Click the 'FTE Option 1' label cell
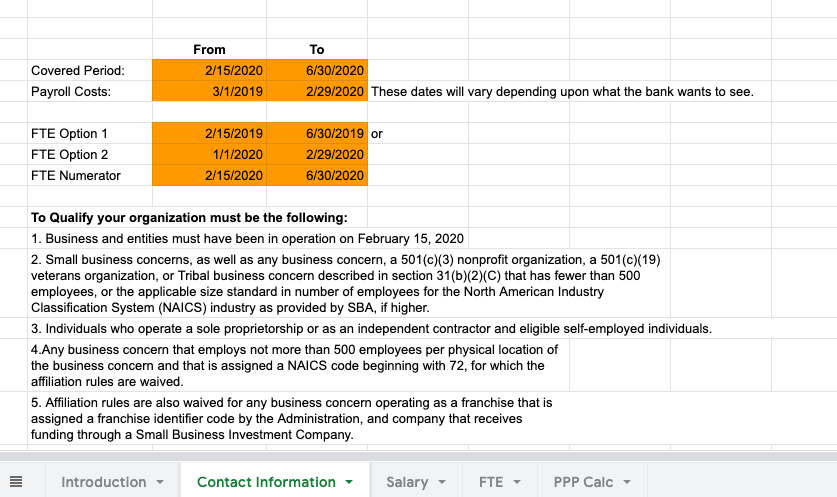This screenshot has width=837, height=497. pyautogui.click(x=90, y=133)
